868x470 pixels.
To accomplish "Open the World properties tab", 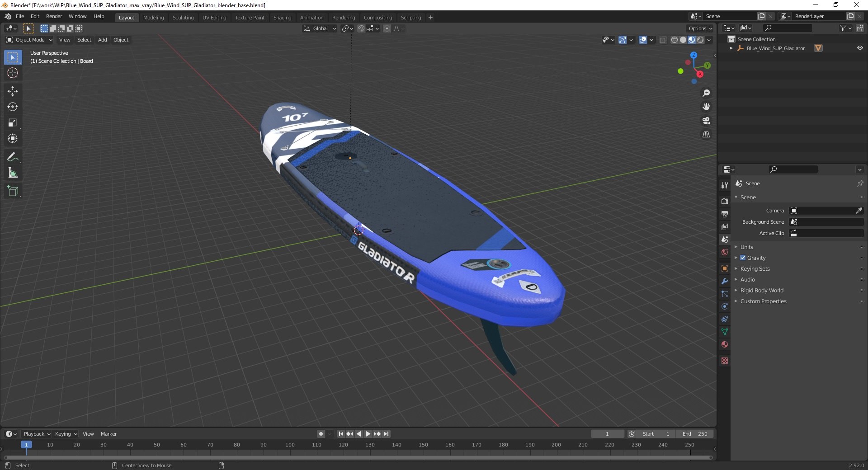I will click(725, 252).
